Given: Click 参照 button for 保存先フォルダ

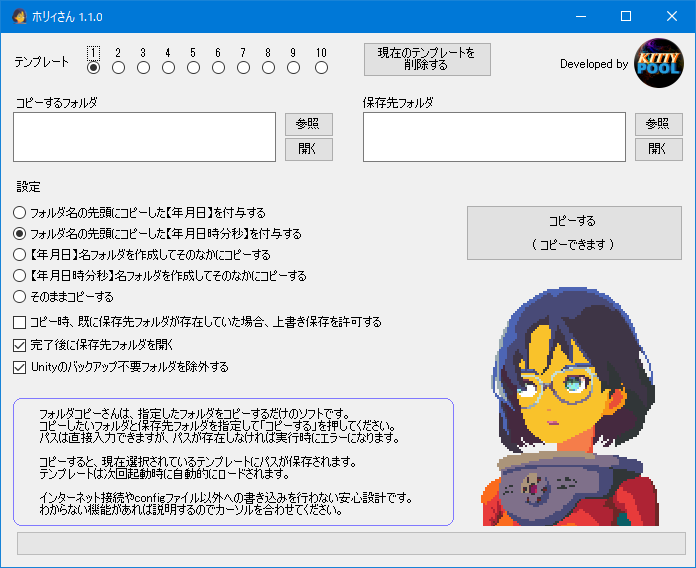Looking at the screenshot, I should point(658,124).
